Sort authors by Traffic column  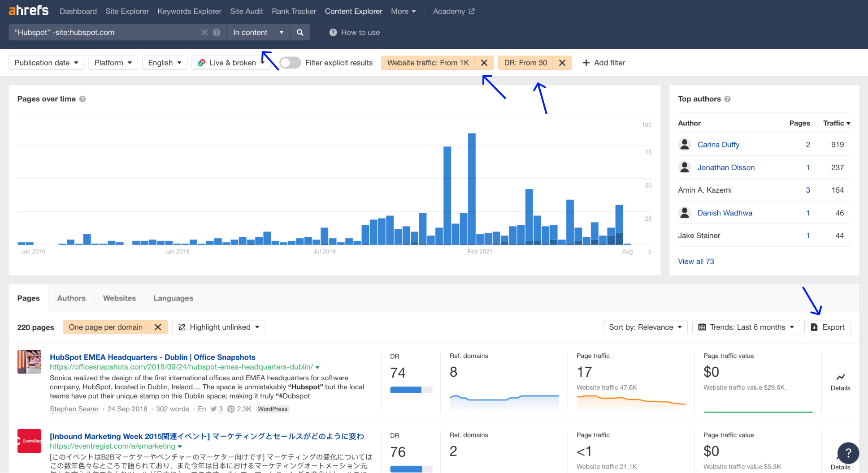coord(837,123)
